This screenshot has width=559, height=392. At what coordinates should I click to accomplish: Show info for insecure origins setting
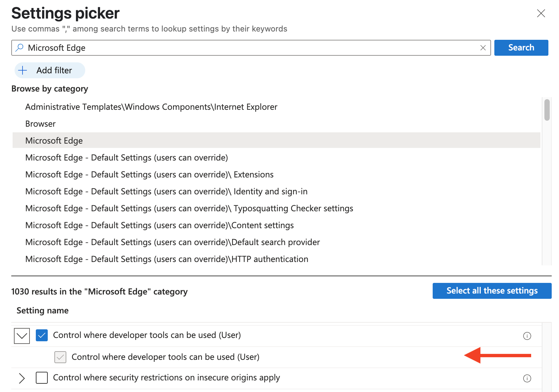527,378
